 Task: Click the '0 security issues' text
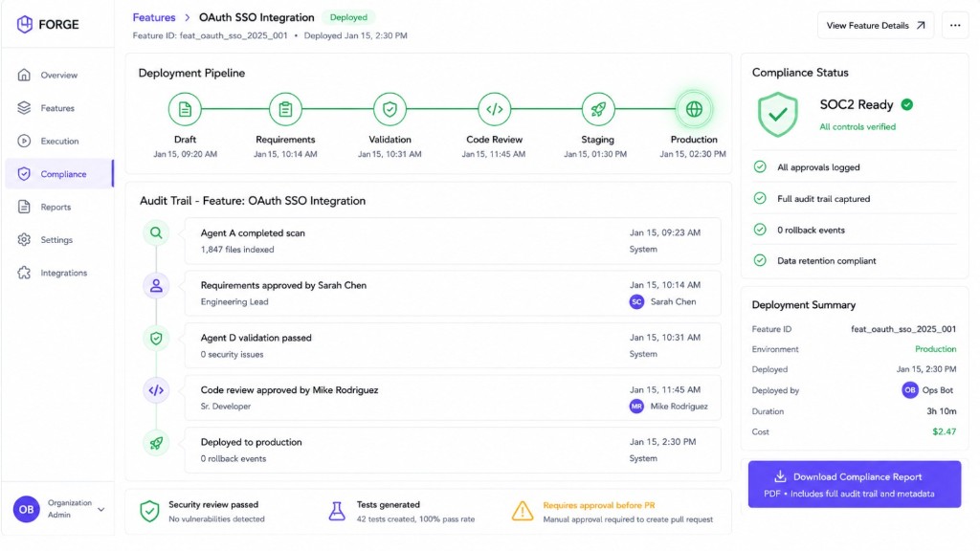[232, 354]
